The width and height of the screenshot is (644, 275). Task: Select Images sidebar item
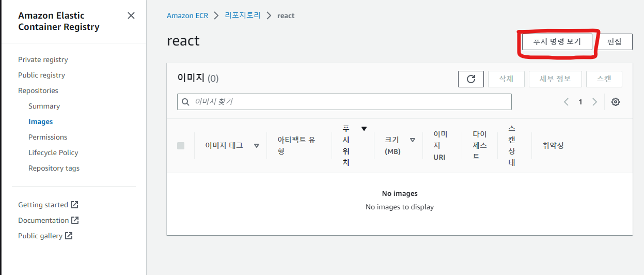coord(40,121)
